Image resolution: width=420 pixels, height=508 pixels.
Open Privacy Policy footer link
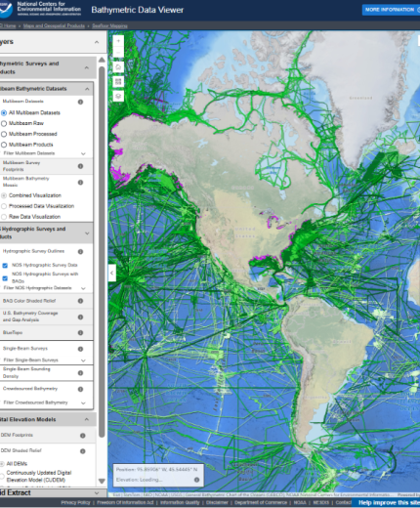[75, 502]
